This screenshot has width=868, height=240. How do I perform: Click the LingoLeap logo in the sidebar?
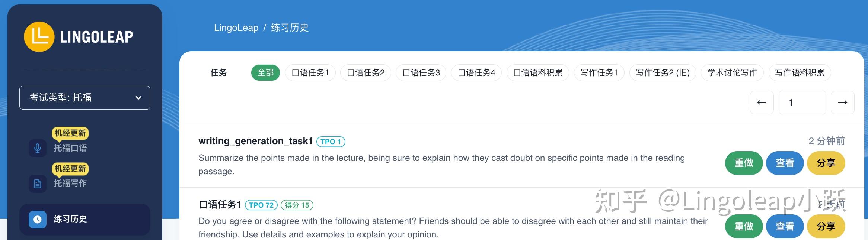(x=77, y=36)
